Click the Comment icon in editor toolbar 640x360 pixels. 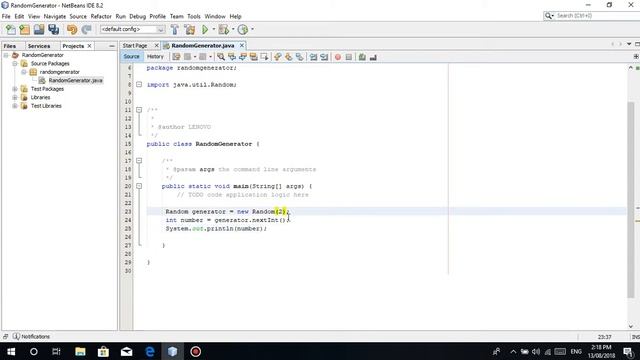(x=362, y=57)
